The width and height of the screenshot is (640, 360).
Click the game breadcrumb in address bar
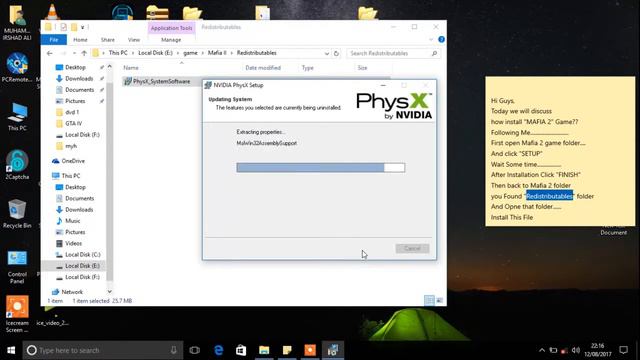point(190,53)
